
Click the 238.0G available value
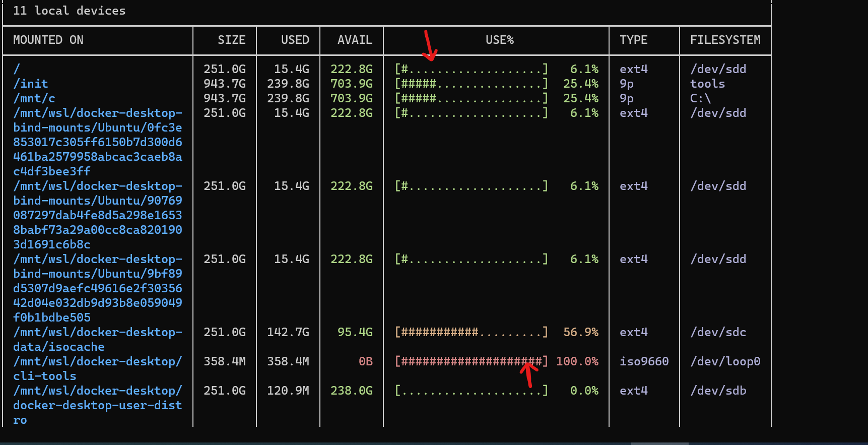click(352, 391)
